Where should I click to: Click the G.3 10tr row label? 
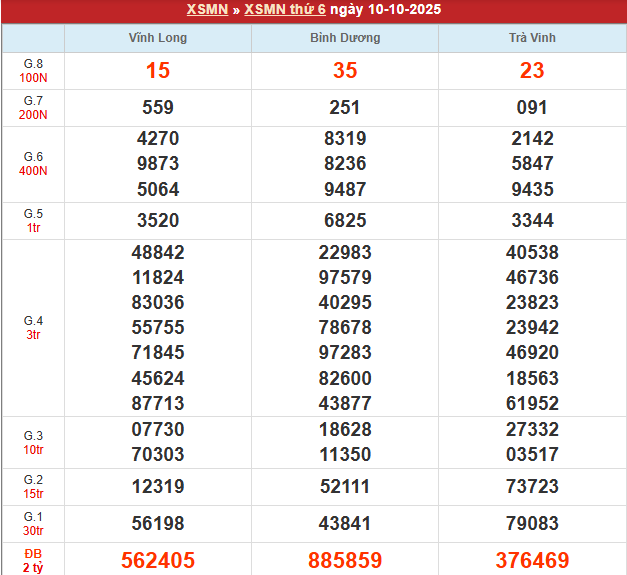(x=33, y=442)
